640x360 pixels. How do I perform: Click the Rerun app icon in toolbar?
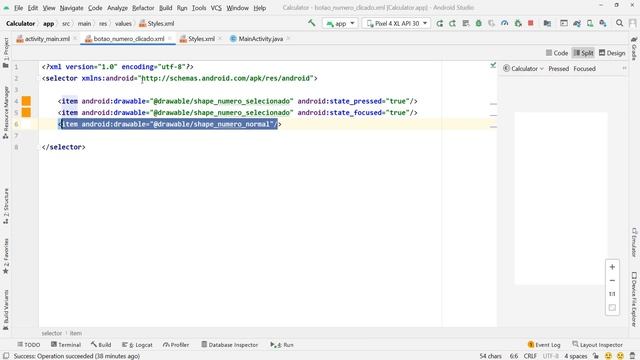[440, 24]
